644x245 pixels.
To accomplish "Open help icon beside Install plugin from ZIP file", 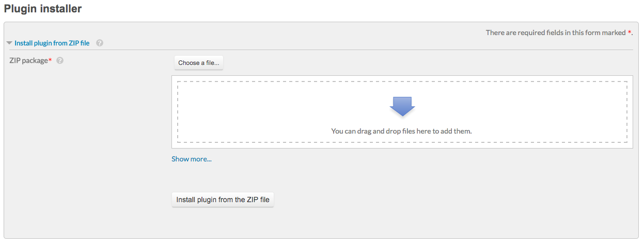I will (x=100, y=43).
